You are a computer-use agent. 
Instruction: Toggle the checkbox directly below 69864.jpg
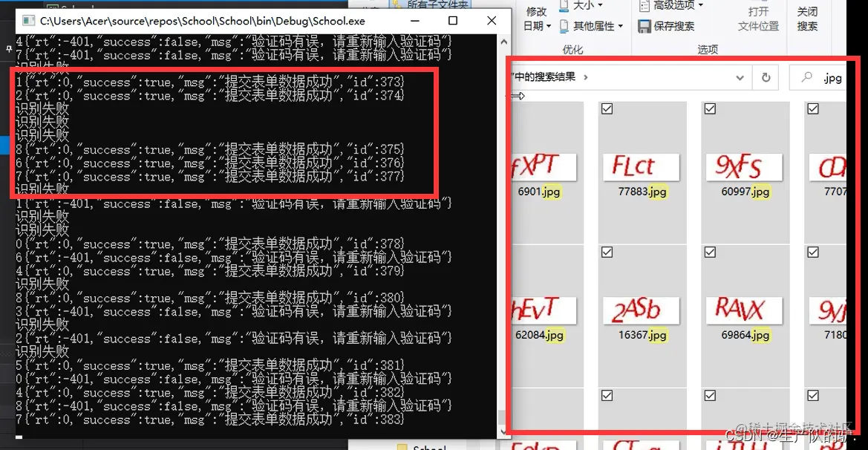711,396
